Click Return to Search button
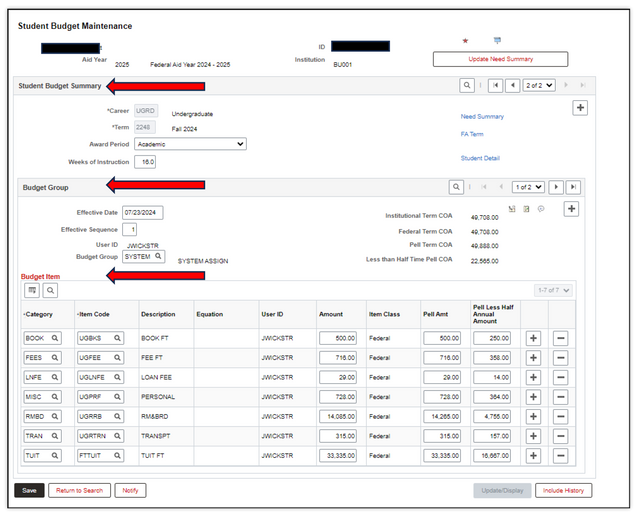 point(80,490)
